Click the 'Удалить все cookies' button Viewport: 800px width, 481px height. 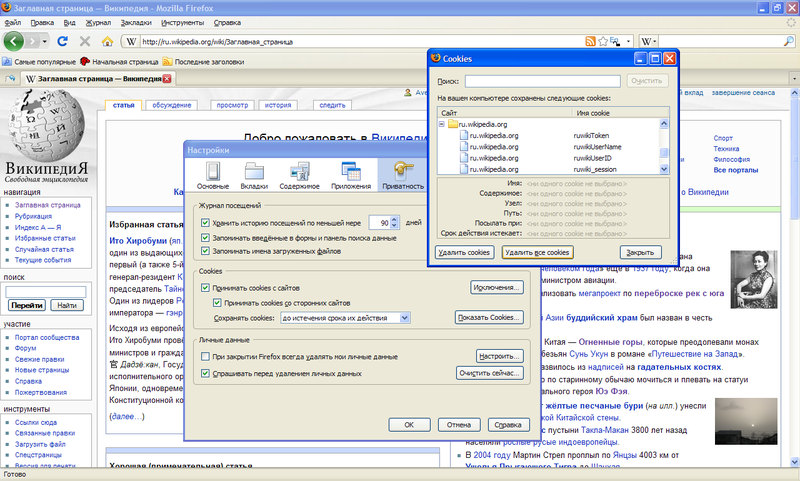coord(537,252)
